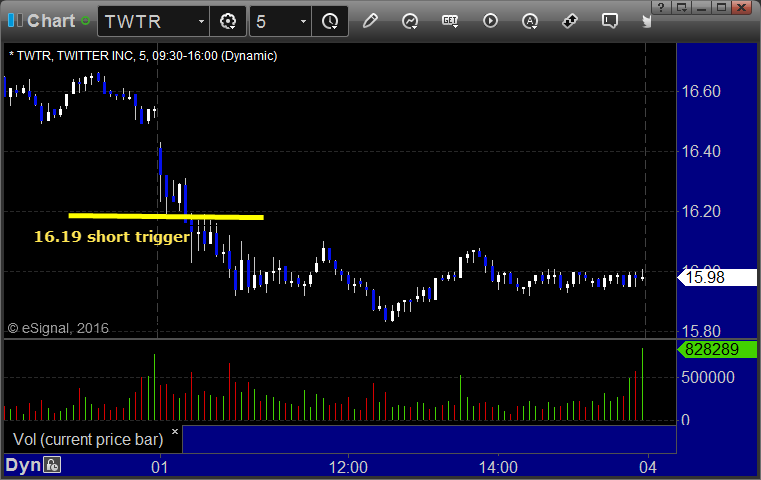Screen dimensions: 761x480
Task: Click the 500000 volume axis label
Action: (x=708, y=378)
